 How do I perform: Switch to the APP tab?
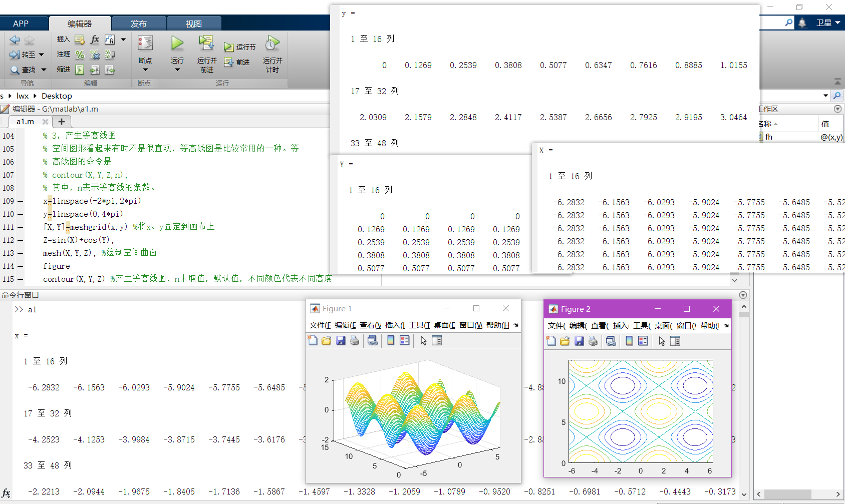(x=21, y=24)
